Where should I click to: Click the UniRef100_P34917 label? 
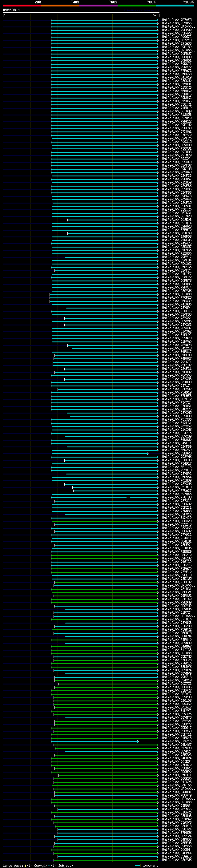click(177, 463)
